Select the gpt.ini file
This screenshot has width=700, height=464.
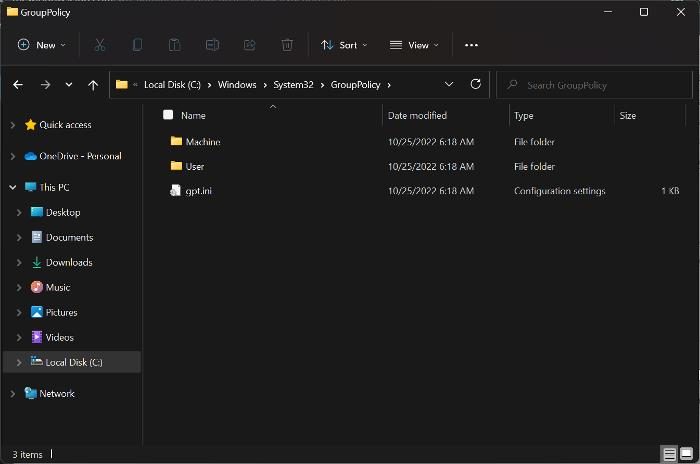click(198, 191)
